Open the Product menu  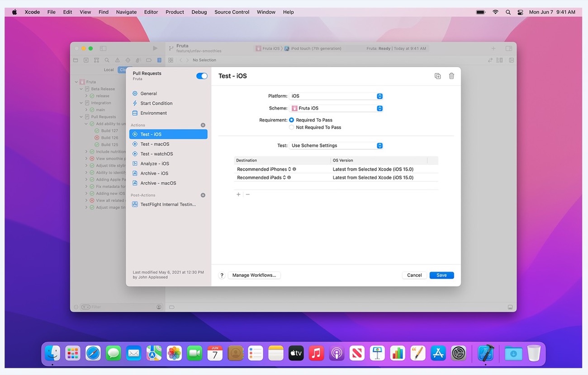pos(175,12)
